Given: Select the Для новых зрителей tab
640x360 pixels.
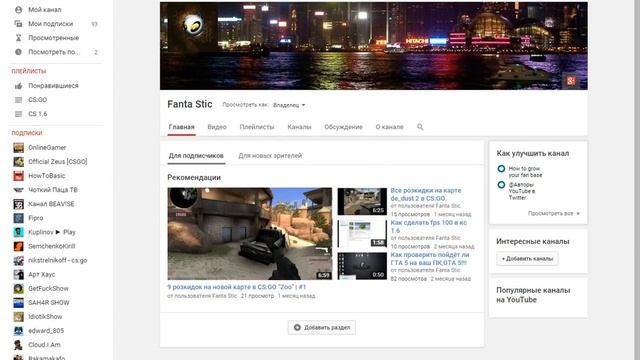Looking at the screenshot, I should [270, 156].
